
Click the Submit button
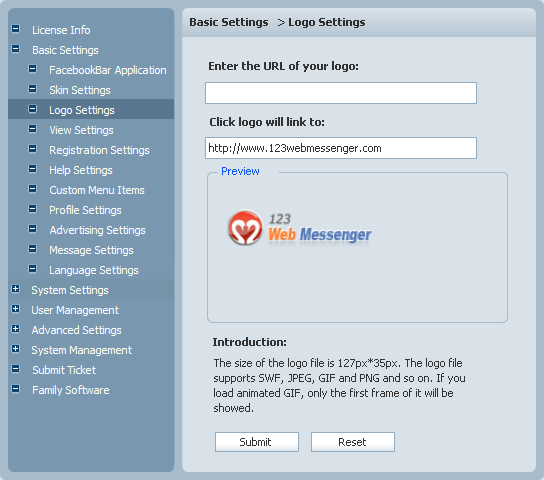coord(257,442)
